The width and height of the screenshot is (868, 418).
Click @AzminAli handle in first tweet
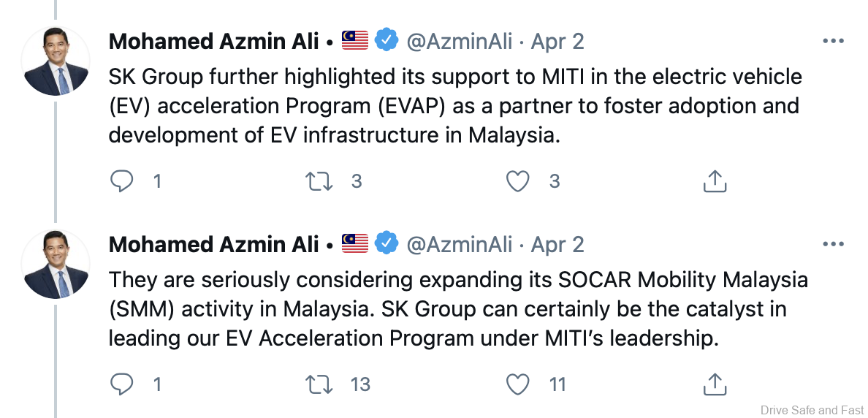click(459, 42)
